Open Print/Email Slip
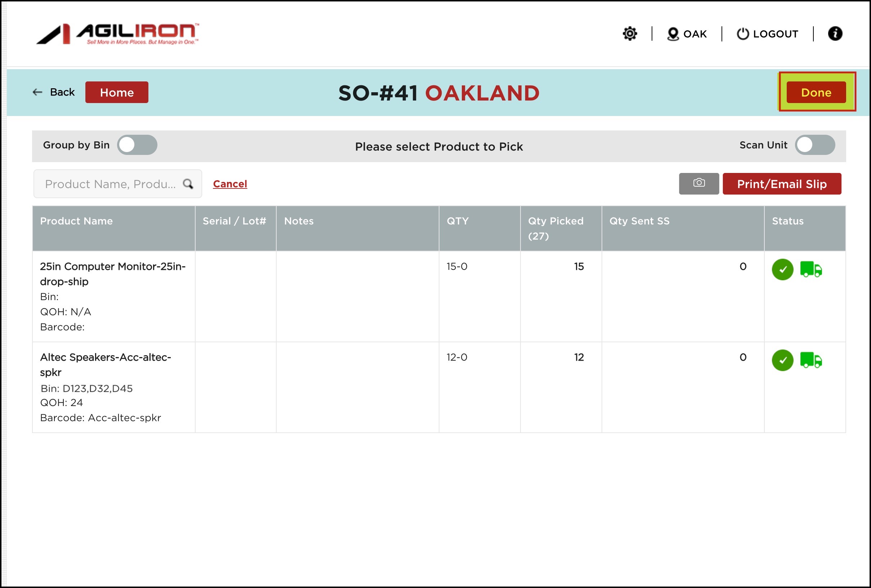Viewport: 871px width, 588px height. click(781, 184)
